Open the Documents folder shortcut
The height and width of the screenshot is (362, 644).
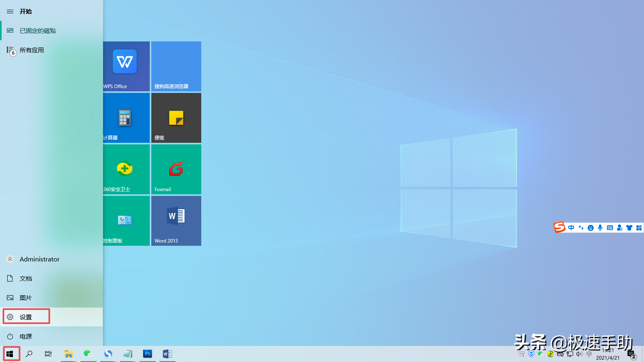[x=52, y=279]
